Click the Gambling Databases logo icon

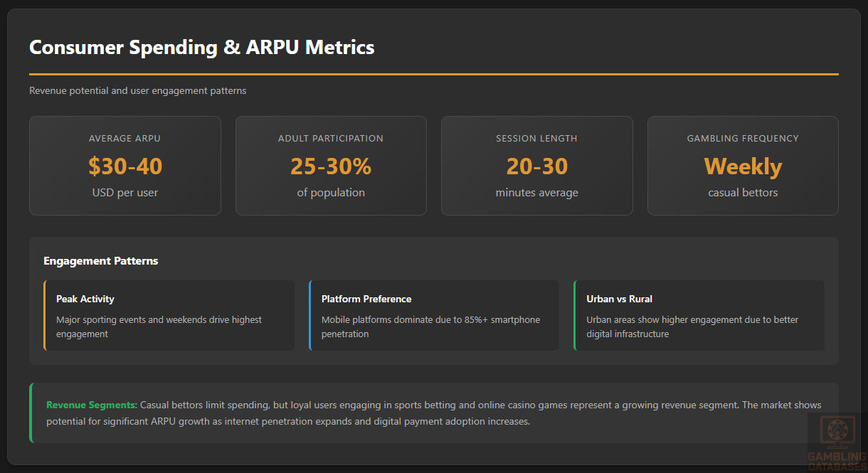837,432
